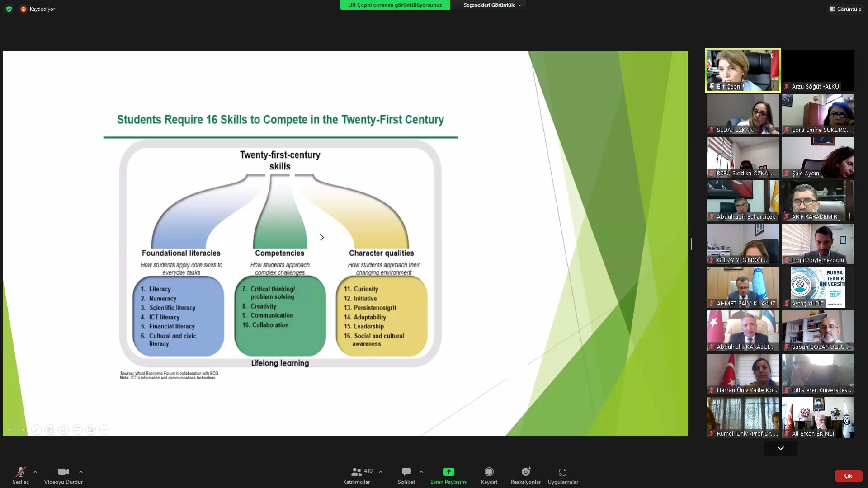The width and height of the screenshot is (868, 488).
Task: Click the Kaydet record icon
Action: (x=489, y=472)
